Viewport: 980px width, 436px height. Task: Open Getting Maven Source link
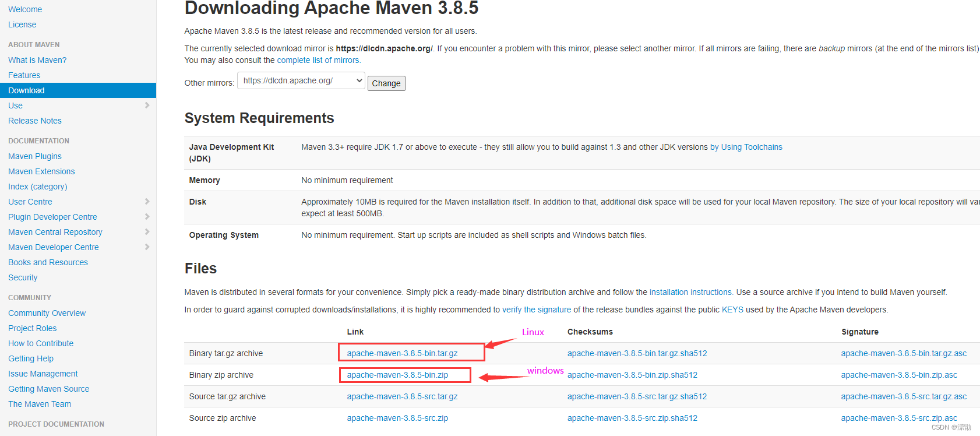(49, 389)
